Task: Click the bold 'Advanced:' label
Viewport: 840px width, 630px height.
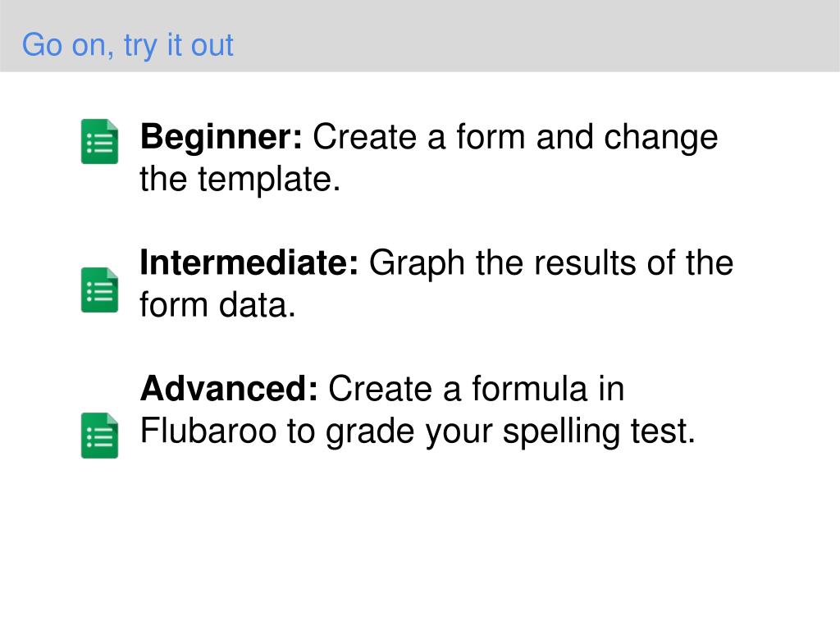Action: click(x=230, y=389)
